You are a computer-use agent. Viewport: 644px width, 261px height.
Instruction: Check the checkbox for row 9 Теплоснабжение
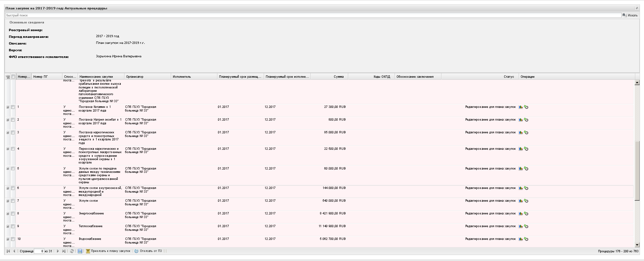tap(13, 226)
